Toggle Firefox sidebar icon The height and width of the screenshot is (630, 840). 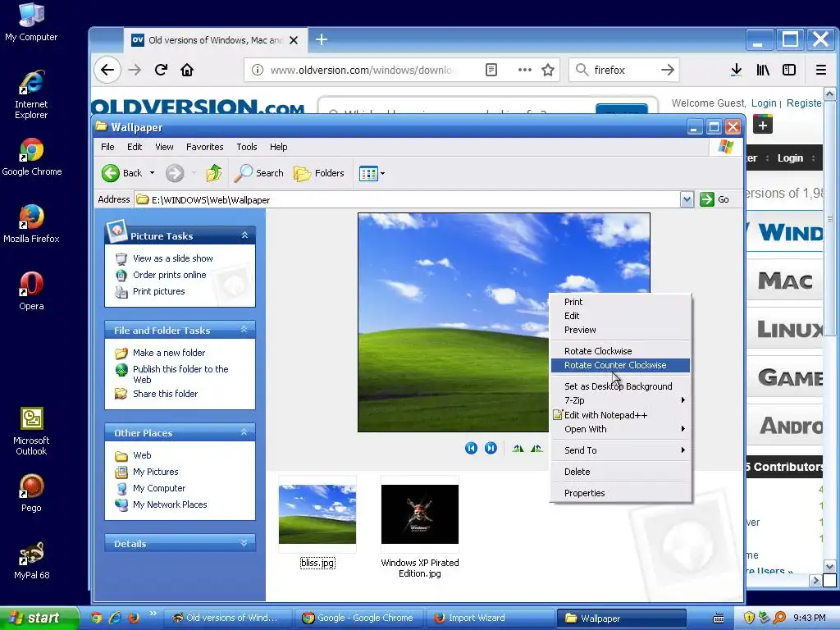coord(789,70)
